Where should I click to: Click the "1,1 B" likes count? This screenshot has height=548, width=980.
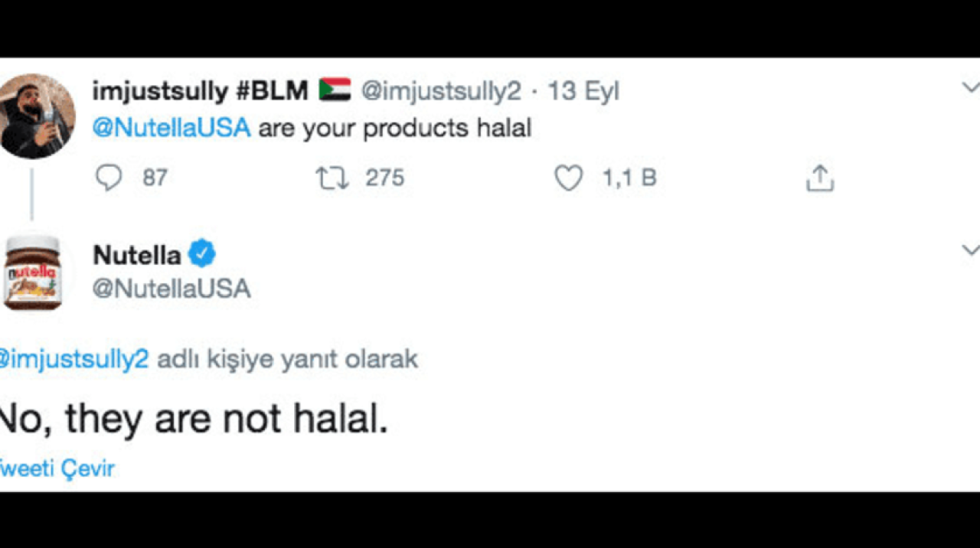(x=629, y=178)
